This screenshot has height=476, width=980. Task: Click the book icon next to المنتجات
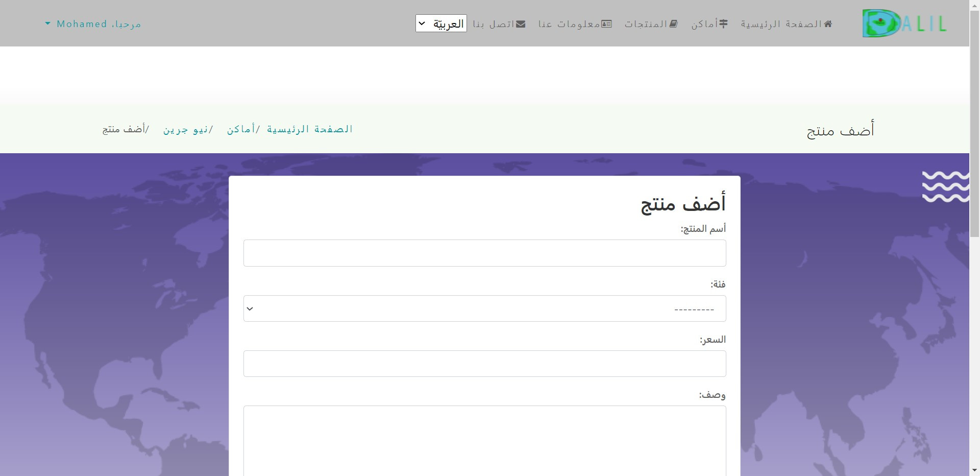[x=675, y=23]
